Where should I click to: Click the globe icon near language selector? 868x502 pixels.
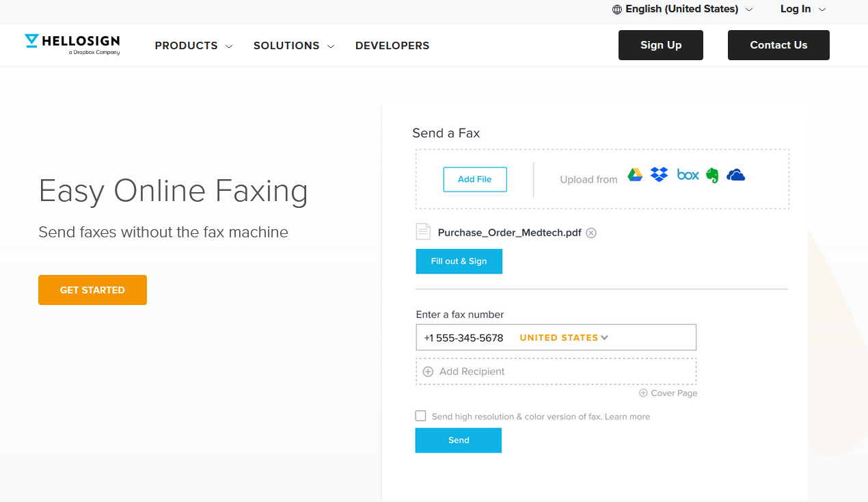(x=616, y=10)
